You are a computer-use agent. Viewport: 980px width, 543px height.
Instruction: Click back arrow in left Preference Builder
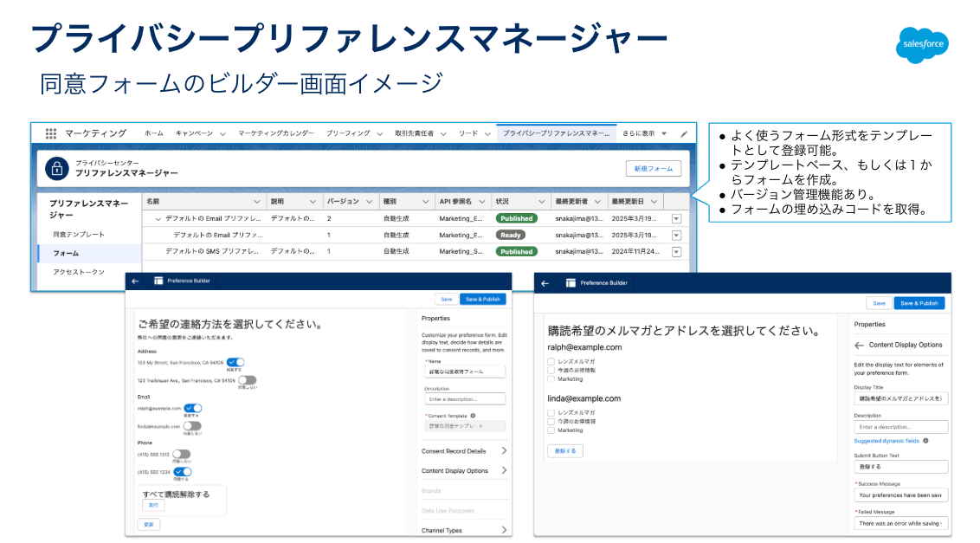click(135, 281)
